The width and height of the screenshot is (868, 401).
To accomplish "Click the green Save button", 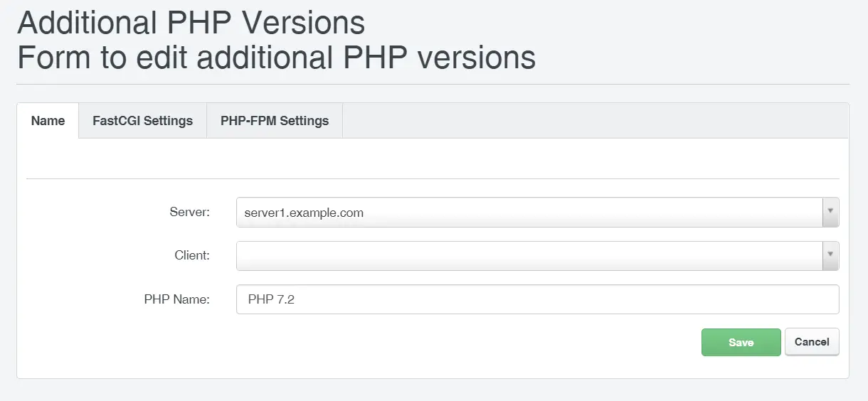I will pos(741,342).
